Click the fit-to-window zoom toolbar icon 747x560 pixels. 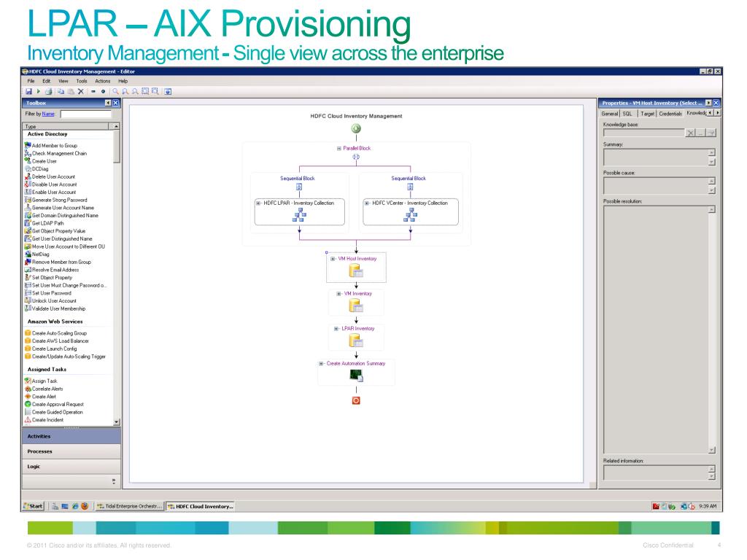click(x=145, y=91)
